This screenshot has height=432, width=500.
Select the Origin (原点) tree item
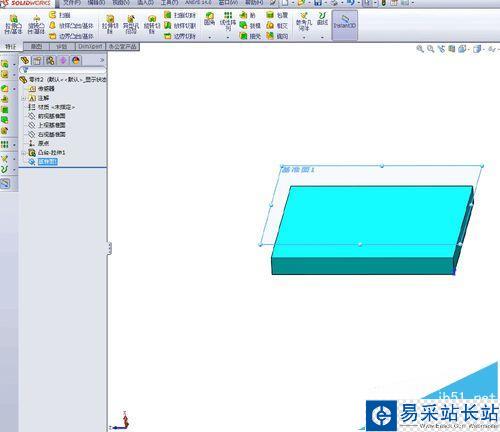tap(39, 143)
